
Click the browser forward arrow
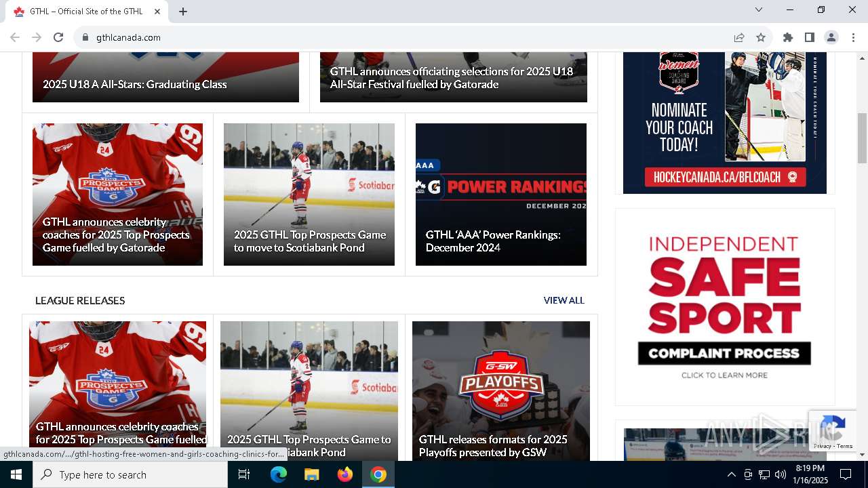click(x=37, y=37)
